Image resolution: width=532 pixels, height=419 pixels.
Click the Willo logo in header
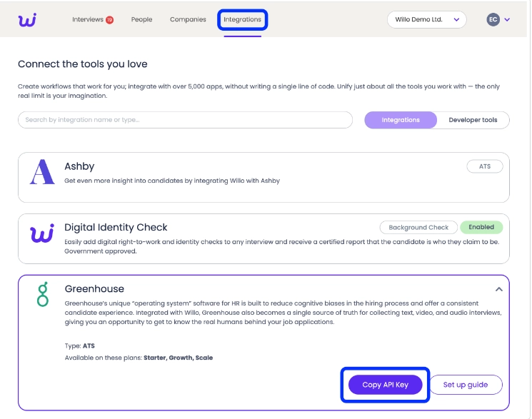point(27,20)
